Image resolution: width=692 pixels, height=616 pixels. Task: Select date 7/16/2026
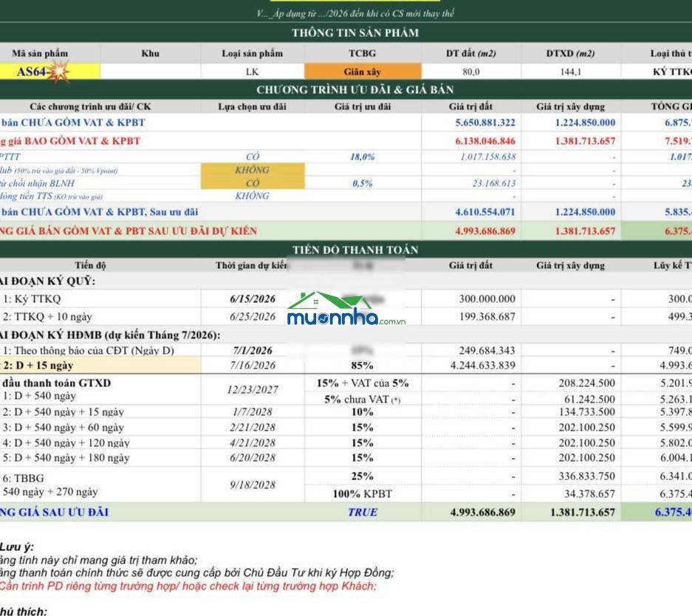[253, 366]
